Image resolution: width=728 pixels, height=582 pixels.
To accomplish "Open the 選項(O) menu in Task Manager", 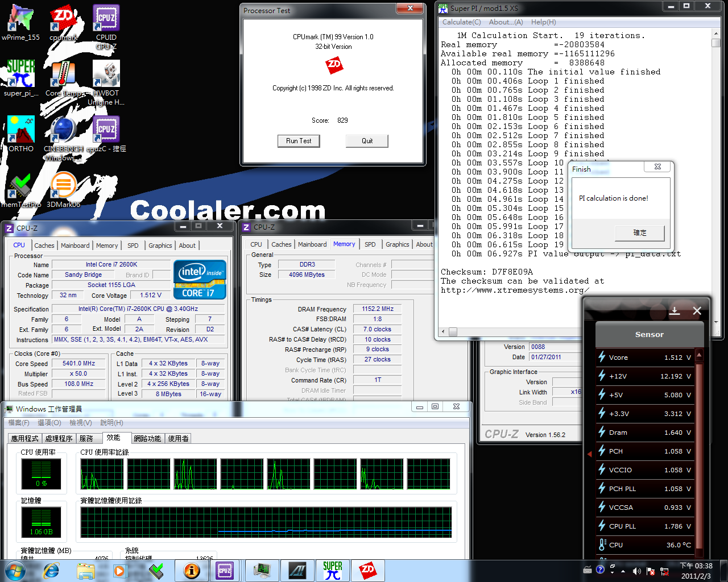I will [49, 422].
